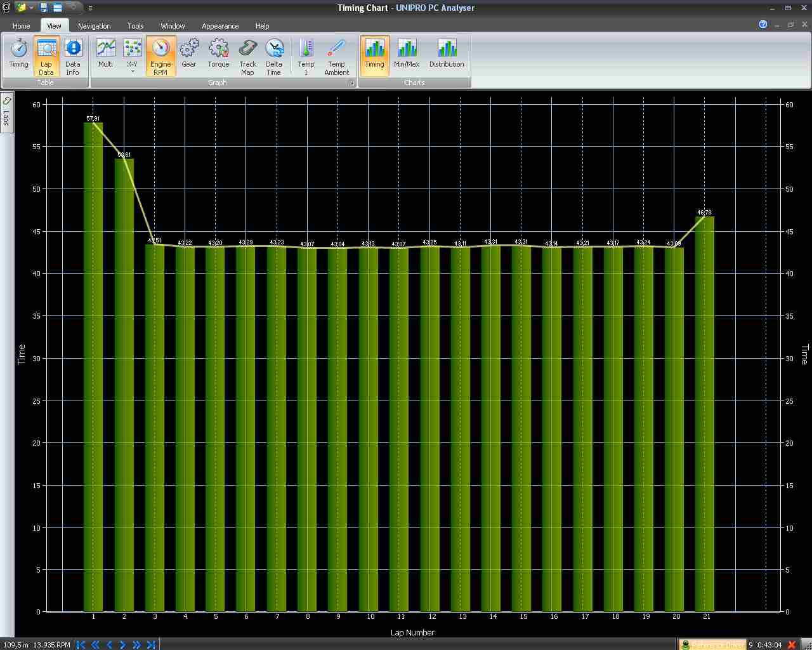Restore the inner document window button
This screenshot has width=812, height=650.
[791, 24]
